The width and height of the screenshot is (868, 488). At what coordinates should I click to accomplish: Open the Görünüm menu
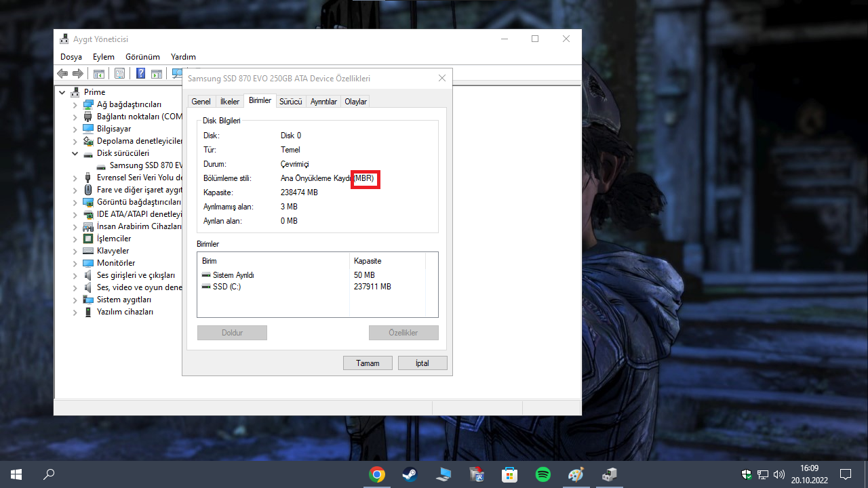pyautogui.click(x=142, y=57)
